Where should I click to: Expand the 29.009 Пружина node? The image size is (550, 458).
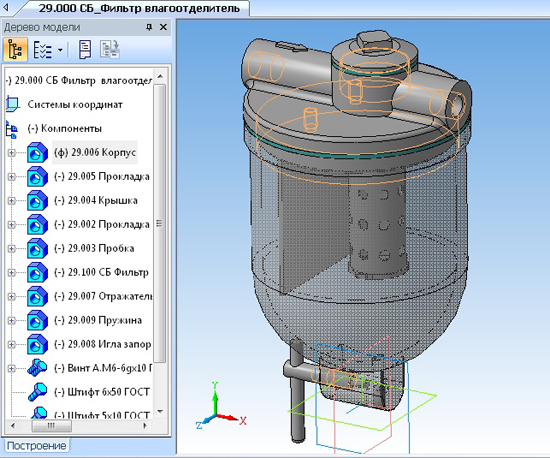[12, 320]
